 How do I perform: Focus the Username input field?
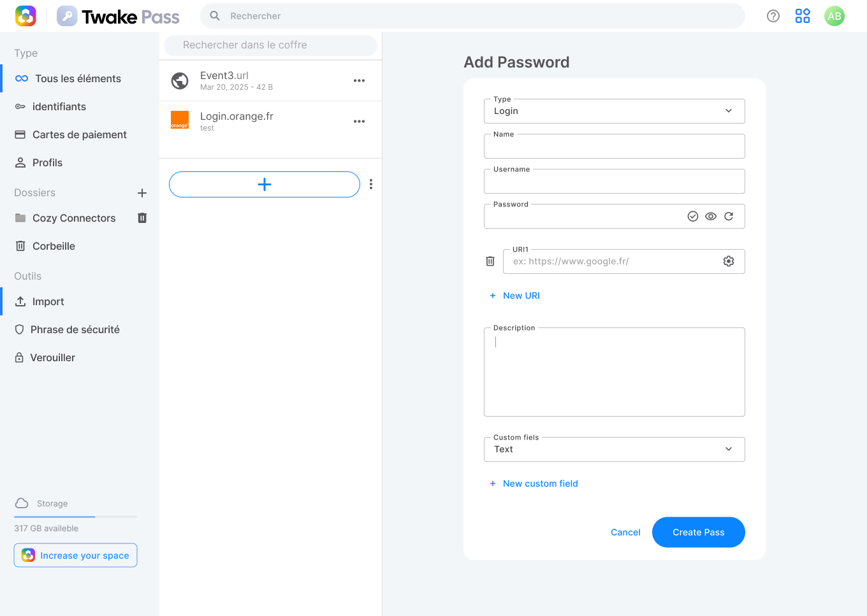click(x=615, y=181)
